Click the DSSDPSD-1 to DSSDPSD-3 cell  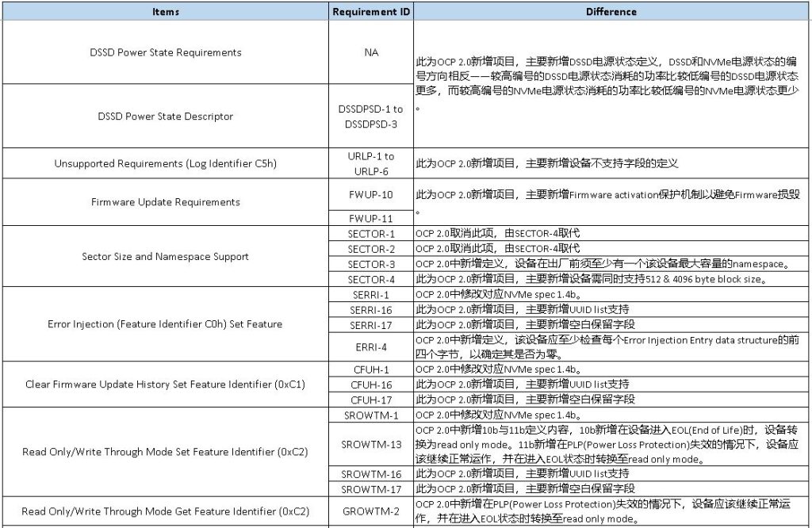370,117
